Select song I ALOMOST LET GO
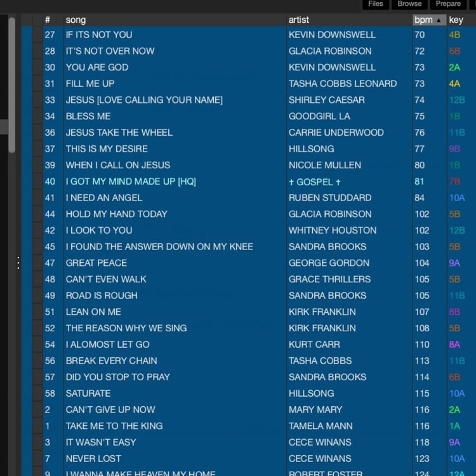This screenshot has width=476, height=476. pos(108,345)
